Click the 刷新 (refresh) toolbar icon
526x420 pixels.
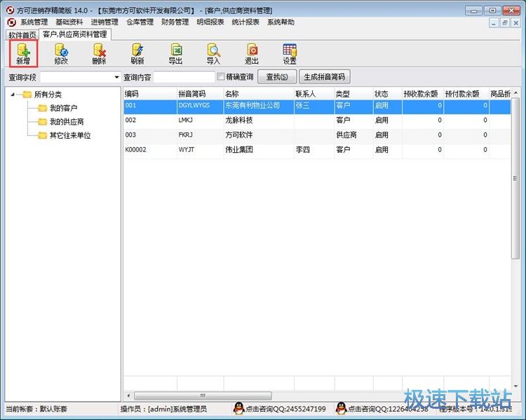[x=137, y=54]
